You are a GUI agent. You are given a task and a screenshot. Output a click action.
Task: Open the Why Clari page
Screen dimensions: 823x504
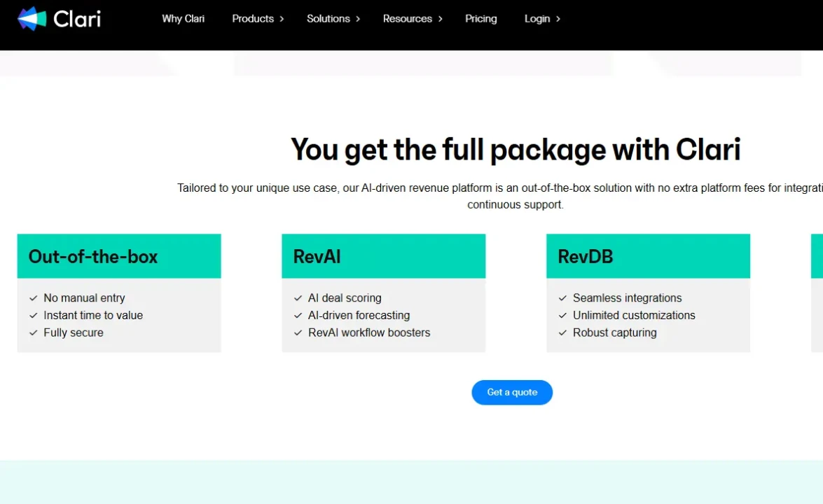pyautogui.click(x=184, y=19)
